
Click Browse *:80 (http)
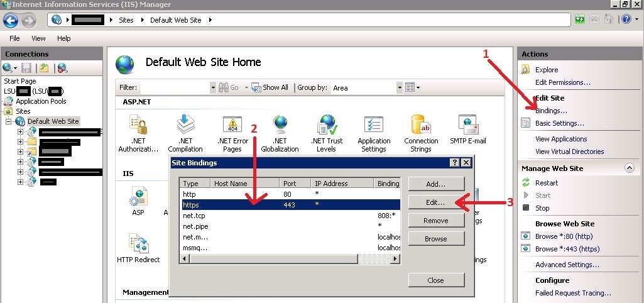(x=564, y=236)
